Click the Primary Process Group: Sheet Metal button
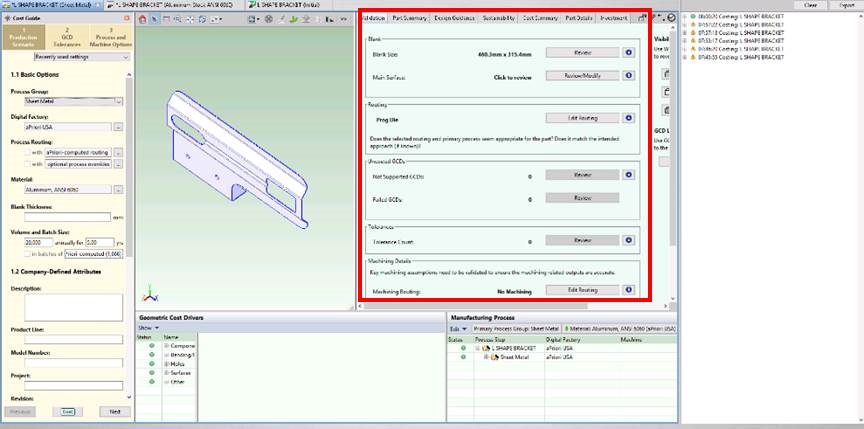The image size is (864, 429). point(516,329)
